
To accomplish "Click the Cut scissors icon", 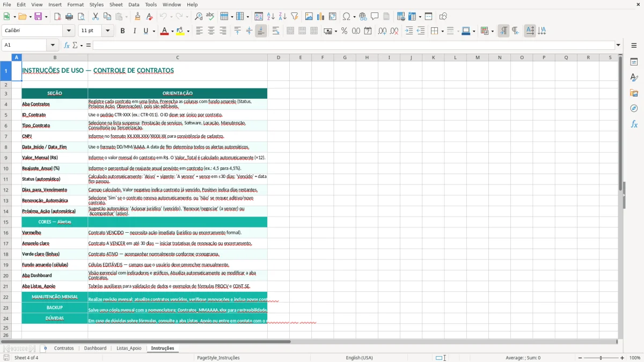I will pos(95,17).
